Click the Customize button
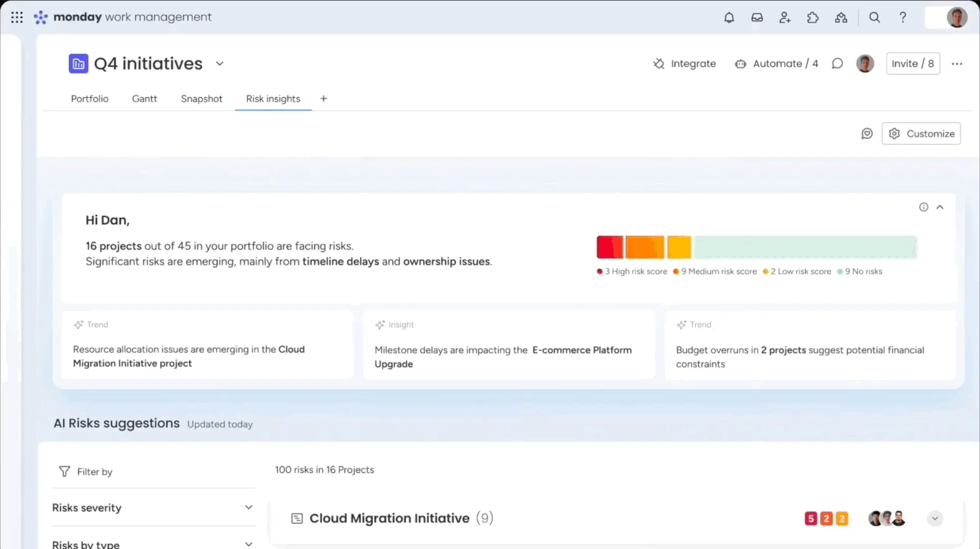Image resolution: width=980 pixels, height=549 pixels. 921,134
